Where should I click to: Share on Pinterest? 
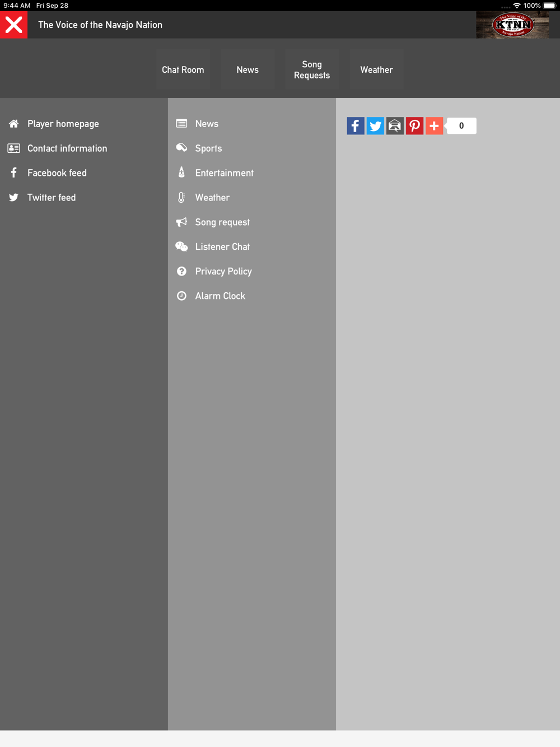(x=414, y=125)
